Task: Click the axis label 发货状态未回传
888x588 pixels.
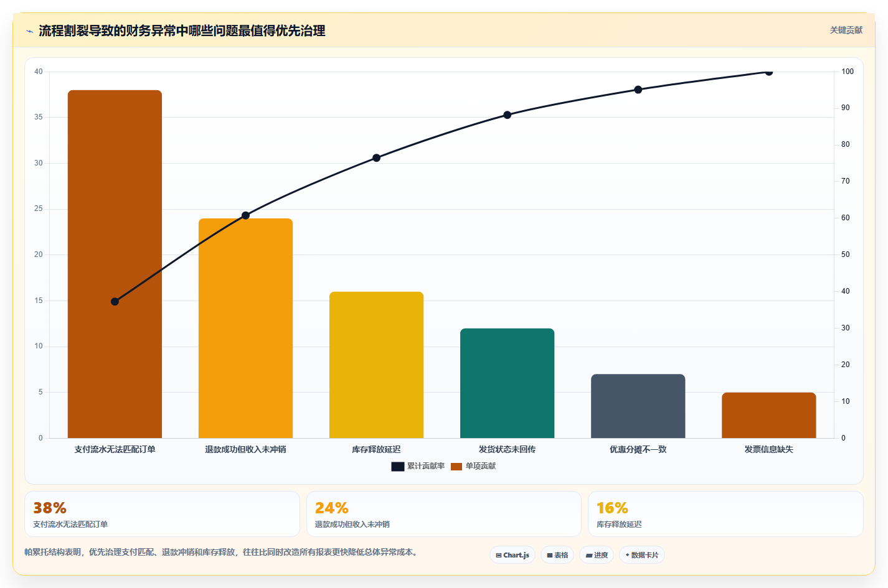Action: 507,449
